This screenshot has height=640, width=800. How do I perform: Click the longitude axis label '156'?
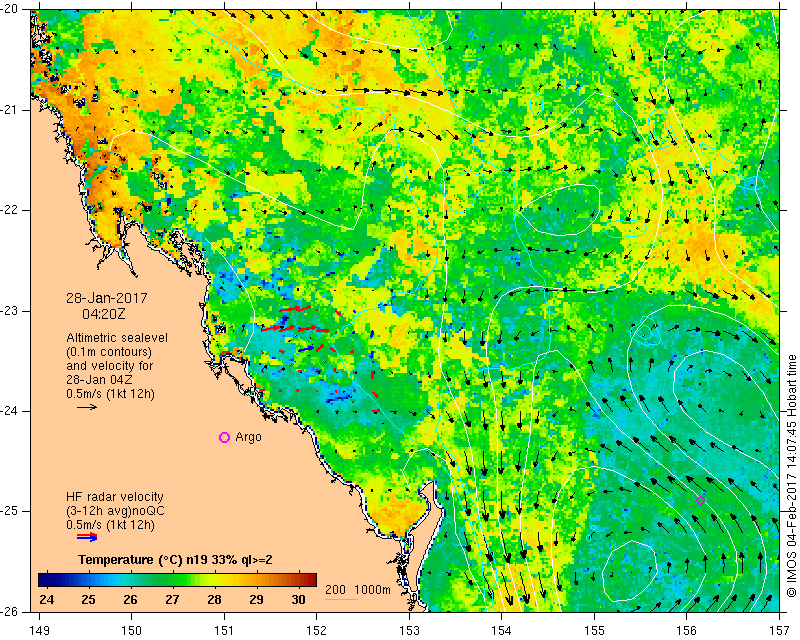687,631
